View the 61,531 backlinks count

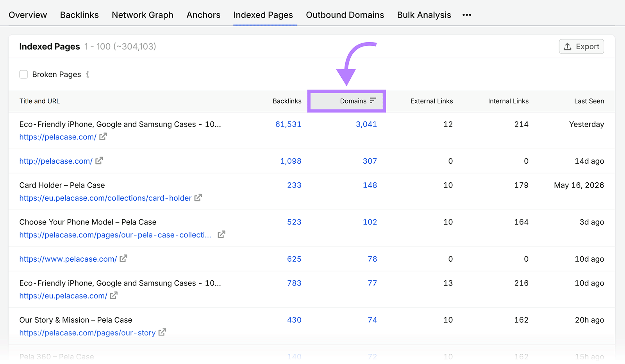(x=288, y=124)
